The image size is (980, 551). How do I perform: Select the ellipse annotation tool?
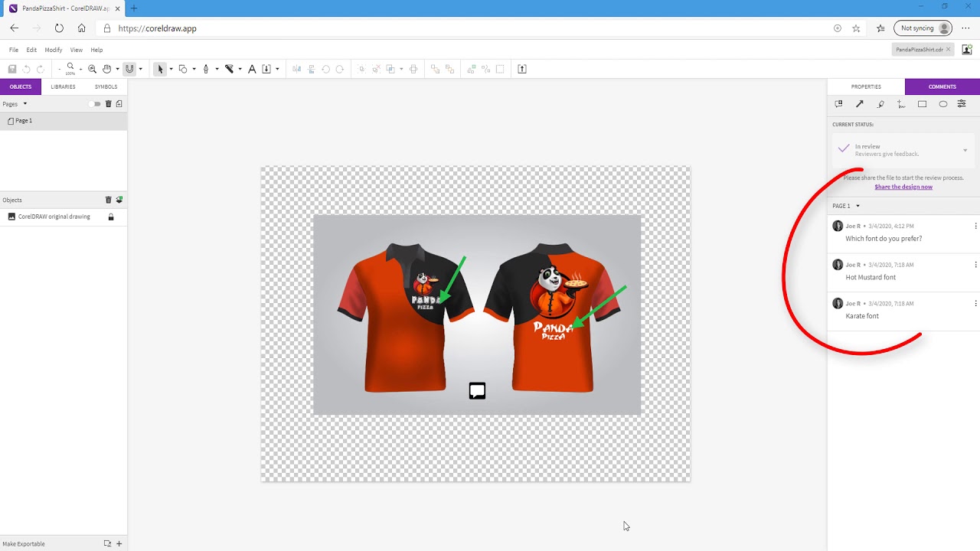943,104
